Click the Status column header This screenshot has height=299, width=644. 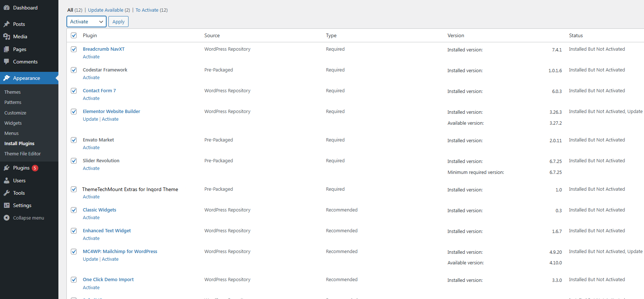pos(576,35)
